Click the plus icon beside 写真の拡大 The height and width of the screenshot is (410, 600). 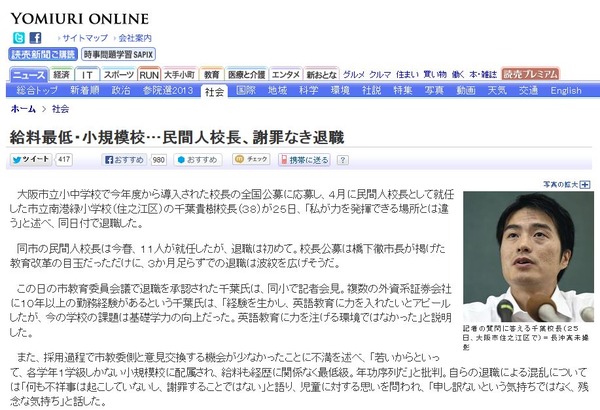[585, 185]
